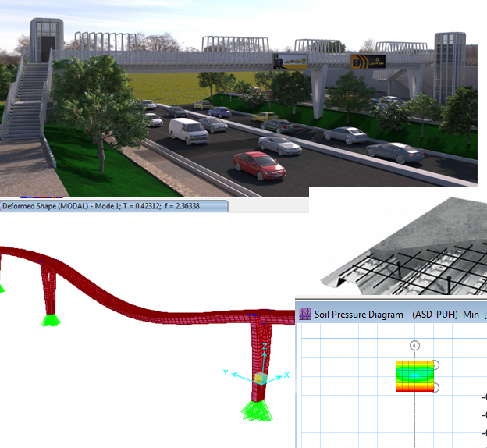Click the red car in the bridge rendering

click(x=259, y=165)
